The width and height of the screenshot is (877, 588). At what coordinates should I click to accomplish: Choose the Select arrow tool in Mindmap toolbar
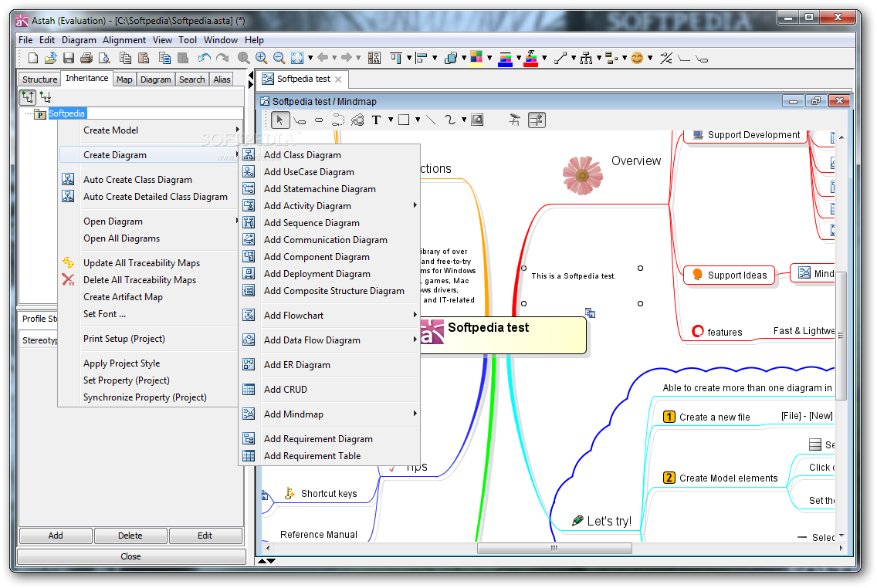click(280, 120)
